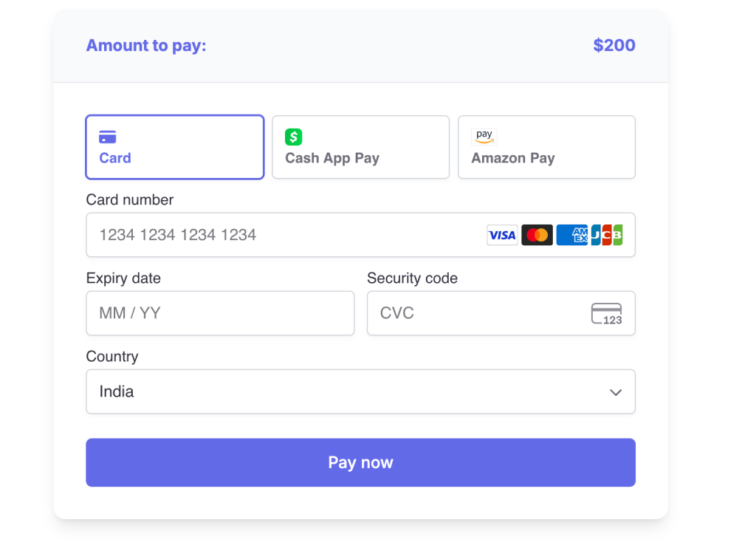Click the American Express logo icon
The height and width of the screenshot is (548, 756).
coord(572,235)
